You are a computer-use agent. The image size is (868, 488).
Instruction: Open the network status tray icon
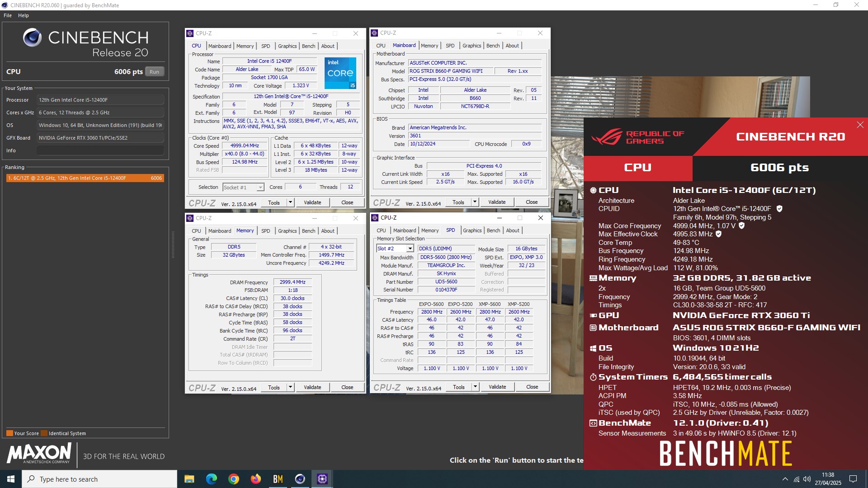pos(797,479)
